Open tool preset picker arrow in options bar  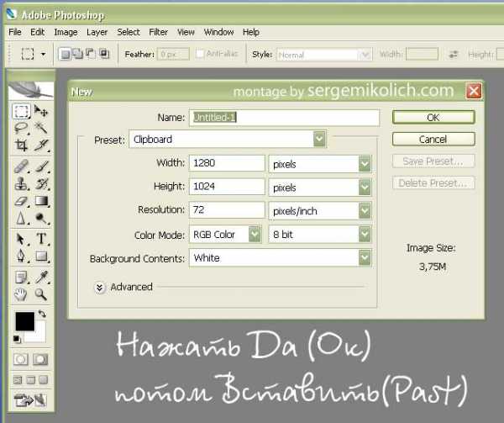point(43,54)
